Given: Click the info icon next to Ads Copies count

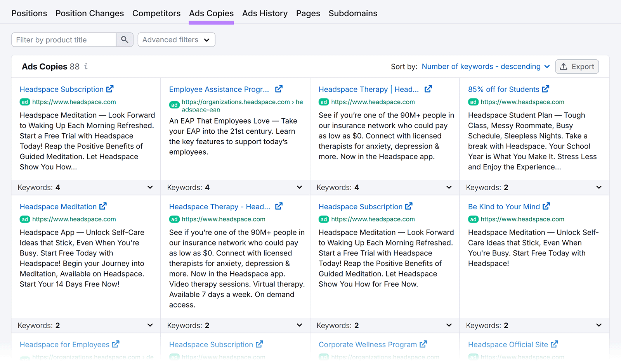Looking at the screenshot, I should coord(85,66).
